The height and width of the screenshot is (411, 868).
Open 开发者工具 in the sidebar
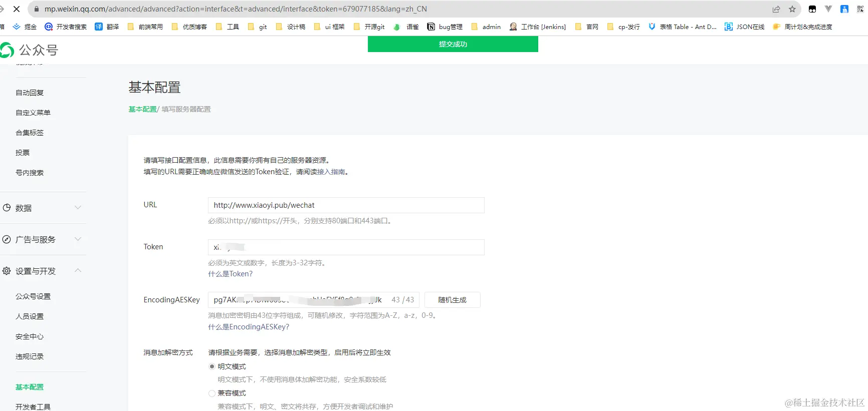click(33, 407)
